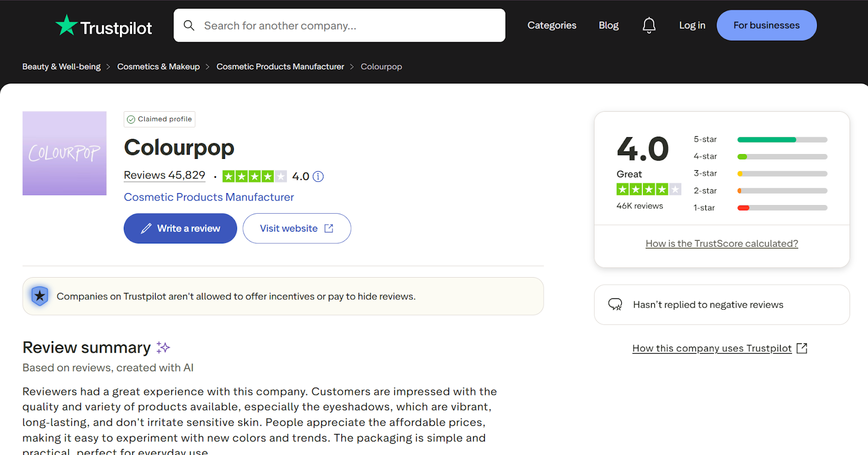This screenshot has height=455, width=868.
Task: Click the shield star icon
Action: click(40, 296)
